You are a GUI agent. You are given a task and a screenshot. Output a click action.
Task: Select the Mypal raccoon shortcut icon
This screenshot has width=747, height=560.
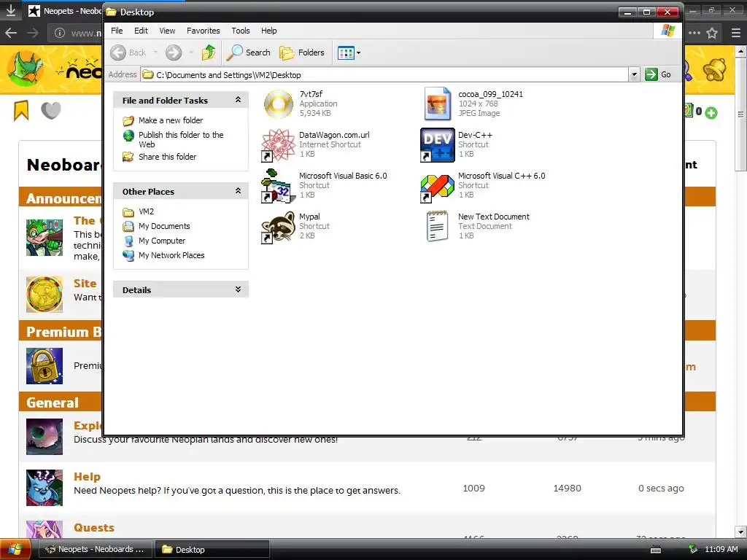(279, 227)
